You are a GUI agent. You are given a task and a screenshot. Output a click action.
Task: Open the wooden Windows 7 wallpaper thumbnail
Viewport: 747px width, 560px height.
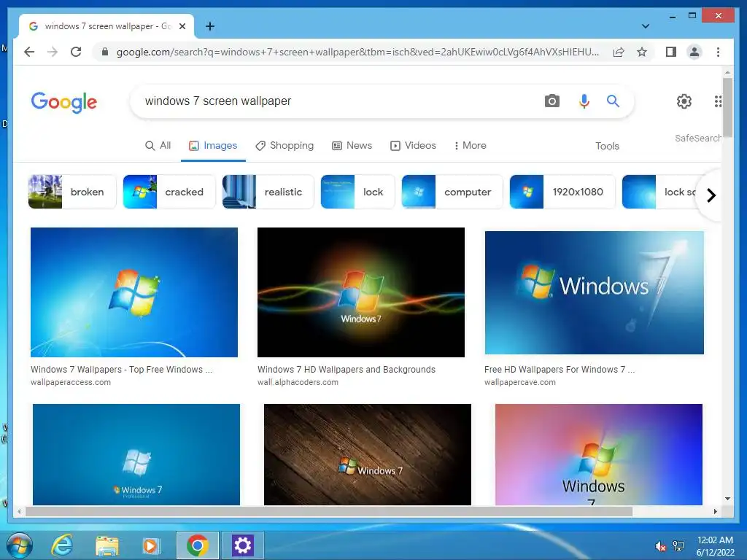[368, 454]
